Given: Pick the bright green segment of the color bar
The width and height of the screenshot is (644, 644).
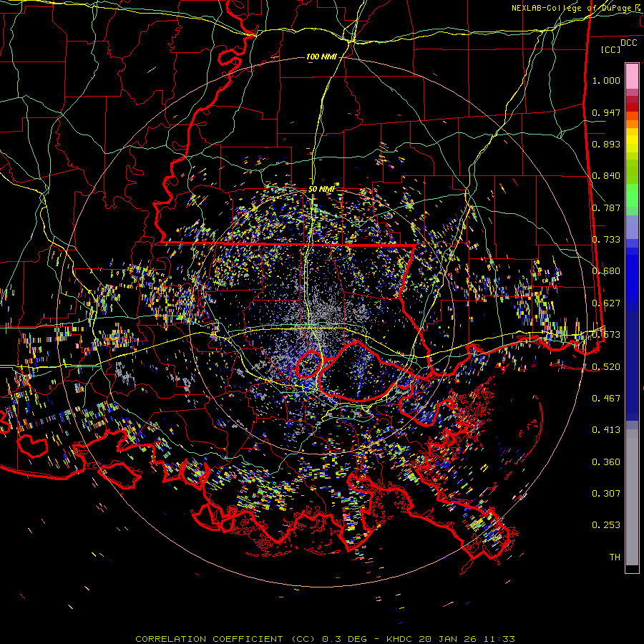Looking at the screenshot, I should (x=632, y=195).
